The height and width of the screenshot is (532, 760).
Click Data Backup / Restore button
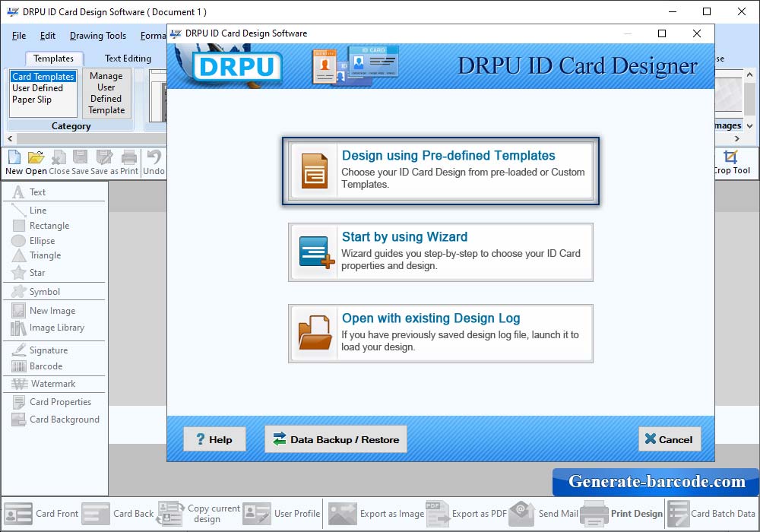[x=335, y=439]
